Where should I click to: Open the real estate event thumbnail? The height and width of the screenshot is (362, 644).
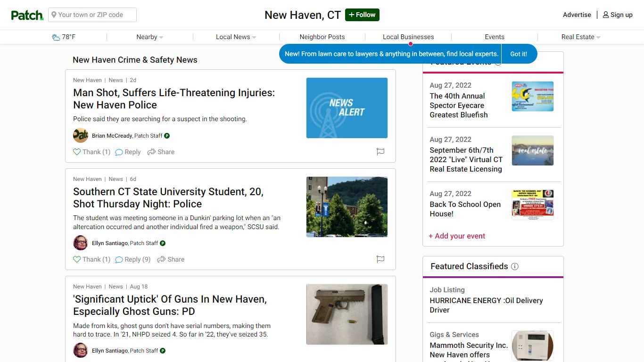[533, 150]
